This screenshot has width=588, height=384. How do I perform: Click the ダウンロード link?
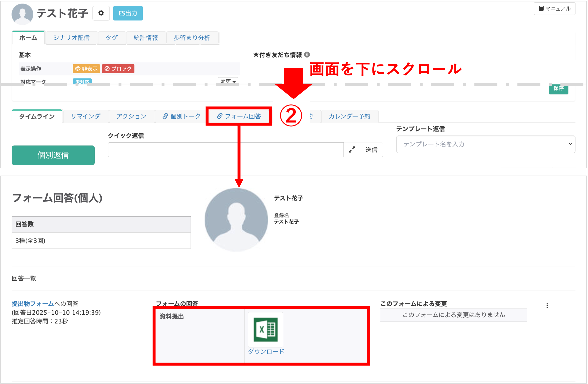click(266, 351)
